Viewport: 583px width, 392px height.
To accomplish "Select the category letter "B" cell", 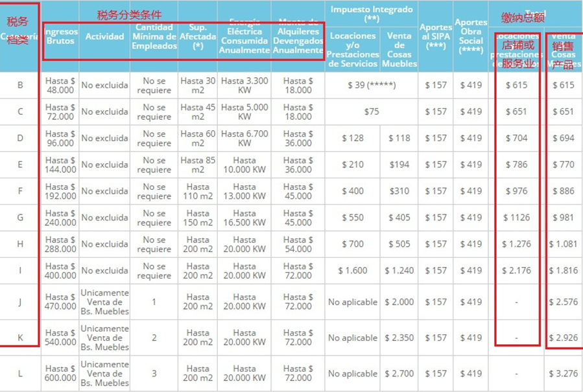I will coord(20,85).
